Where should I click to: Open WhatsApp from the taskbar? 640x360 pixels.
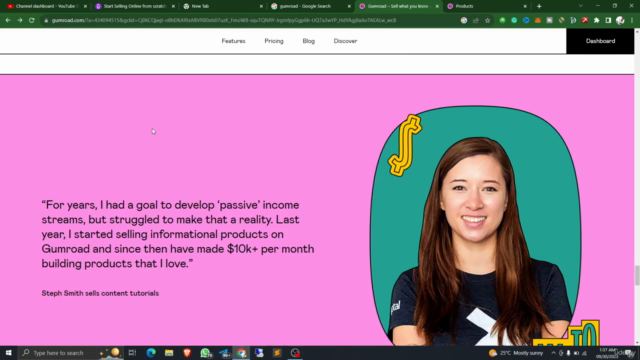205,353
